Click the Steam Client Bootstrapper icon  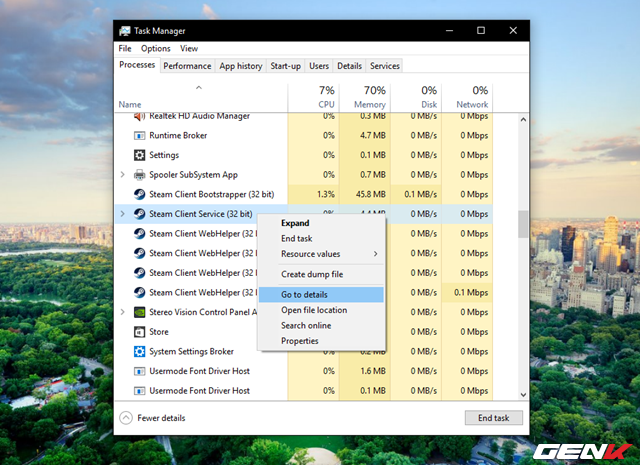[x=140, y=194]
